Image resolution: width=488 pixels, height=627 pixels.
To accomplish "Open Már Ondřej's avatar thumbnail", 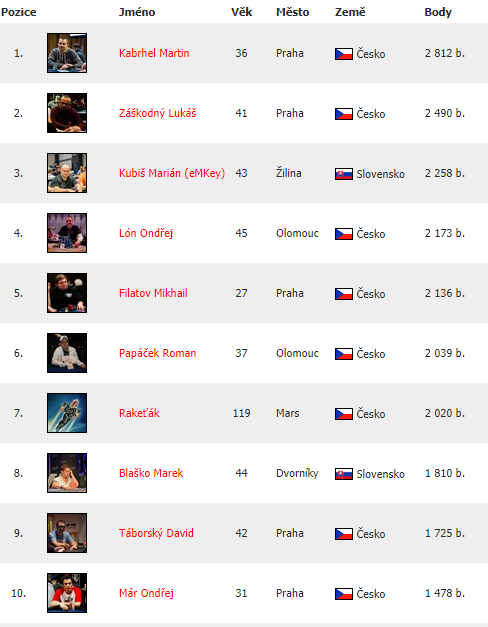I will coord(67,593).
